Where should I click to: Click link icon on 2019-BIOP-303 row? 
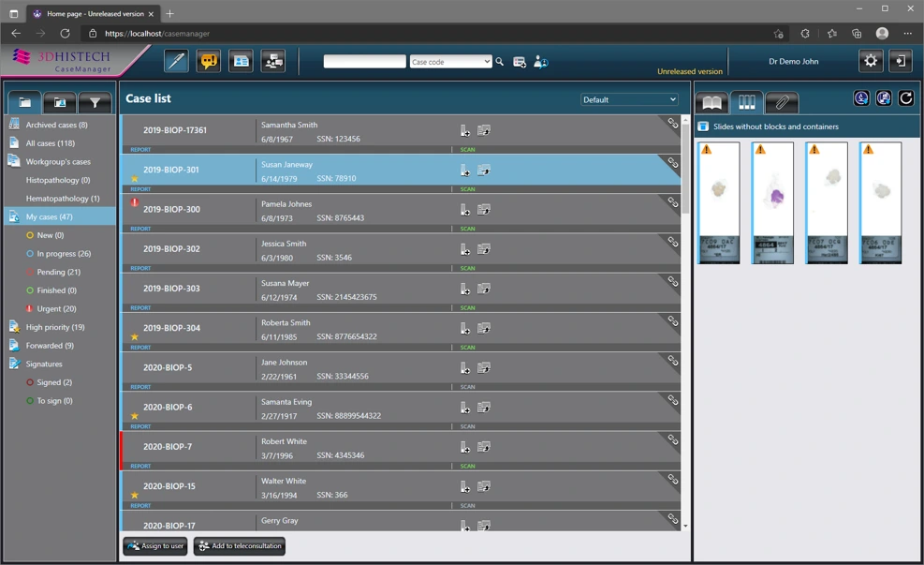click(x=672, y=281)
